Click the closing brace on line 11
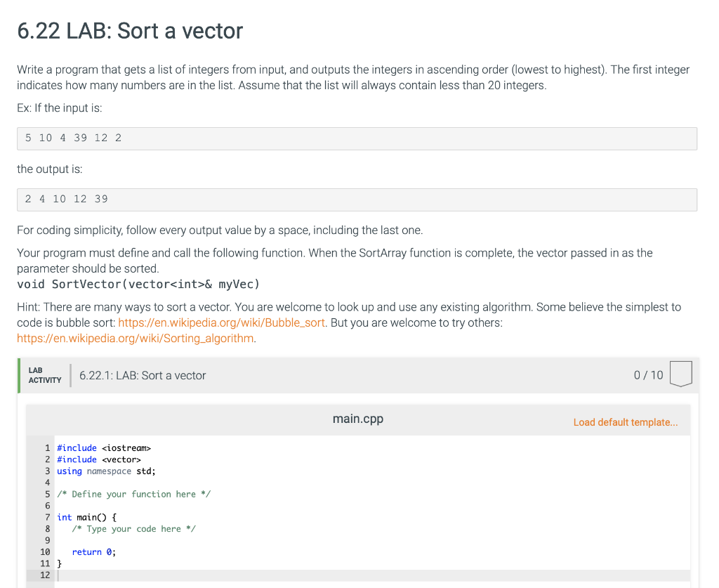Image resolution: width=719 pixels, height=588 pixels. point(59,563)
